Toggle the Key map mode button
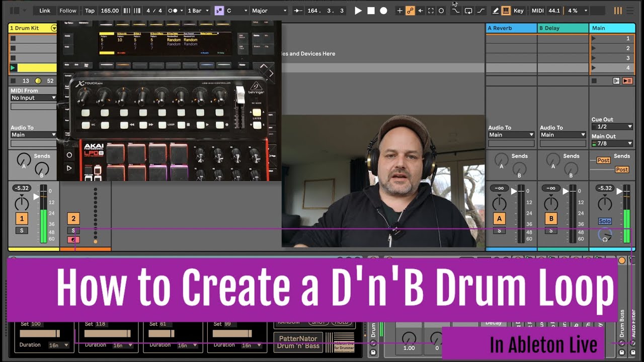This screenshot has height=362, width=644. point(518,11)
